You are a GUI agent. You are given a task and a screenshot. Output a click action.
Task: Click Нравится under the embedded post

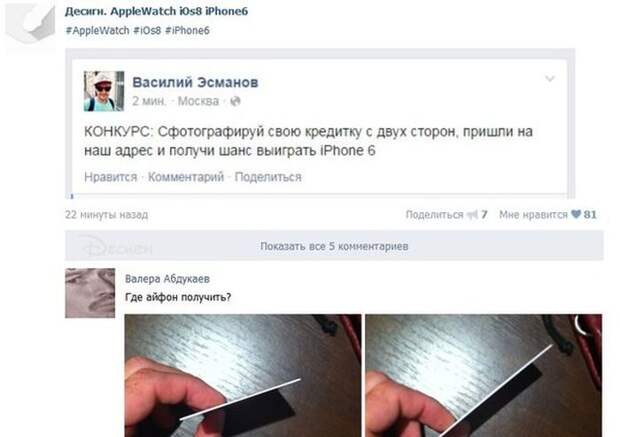(x=111, y=177)
